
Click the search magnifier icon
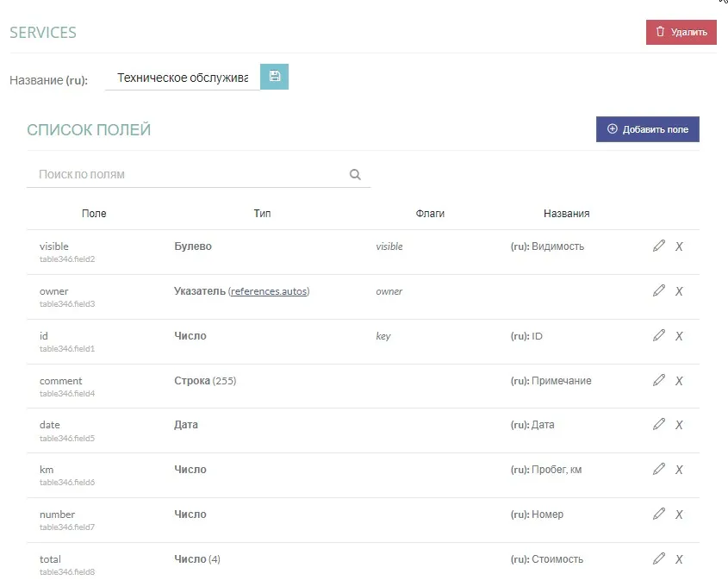point(355,175)
